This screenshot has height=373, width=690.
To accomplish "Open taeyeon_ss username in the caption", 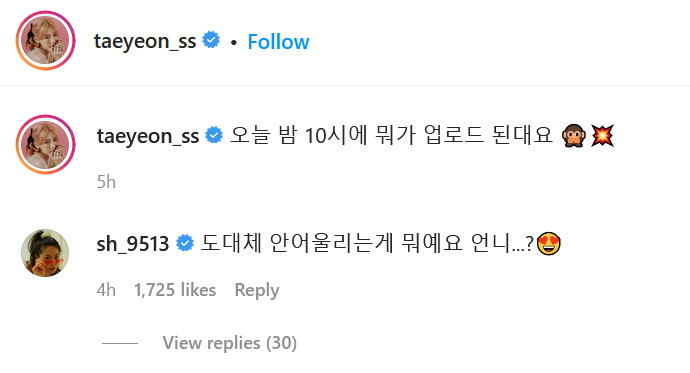I will [x=148, y=136].
